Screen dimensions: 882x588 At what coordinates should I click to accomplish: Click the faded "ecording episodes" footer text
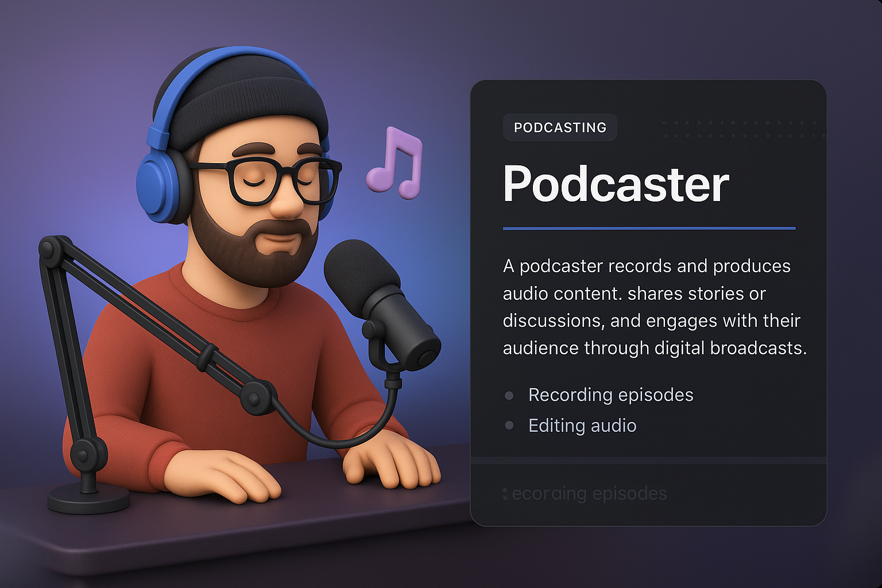[589, 494]
